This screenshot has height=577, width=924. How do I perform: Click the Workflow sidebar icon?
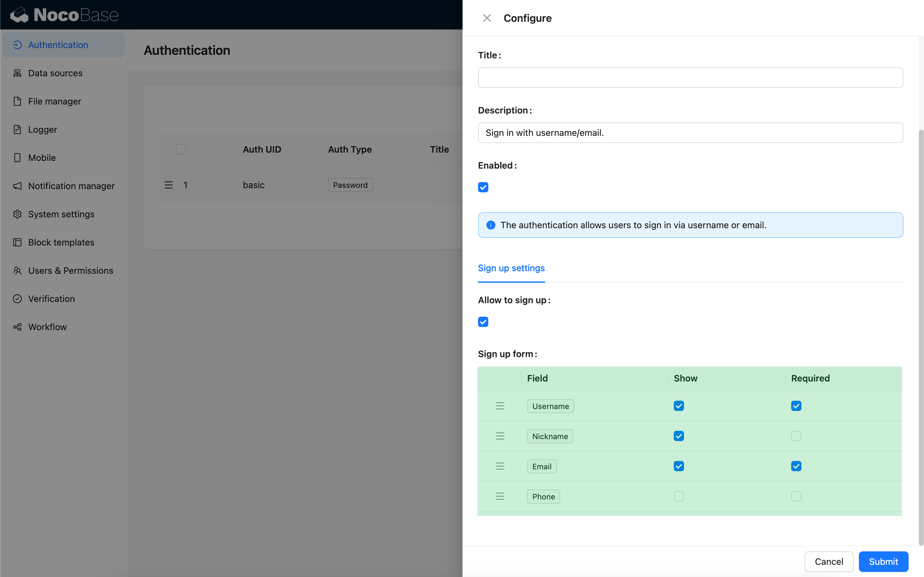[17, 327]
